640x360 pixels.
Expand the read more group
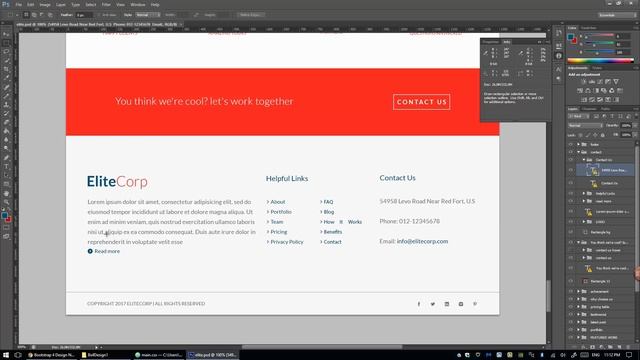[x=584, y=201]
